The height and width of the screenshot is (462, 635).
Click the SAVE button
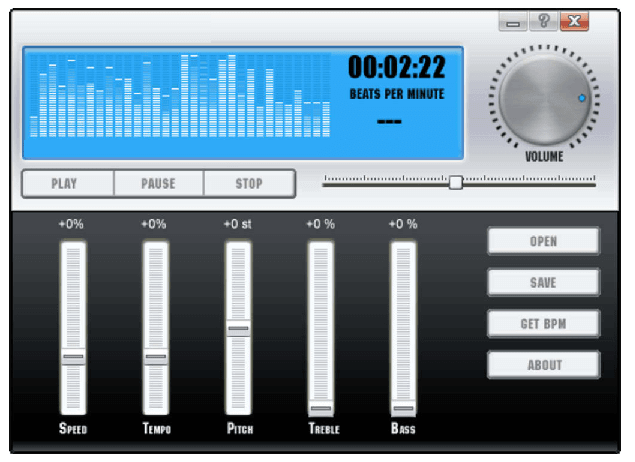click(543, 282)
